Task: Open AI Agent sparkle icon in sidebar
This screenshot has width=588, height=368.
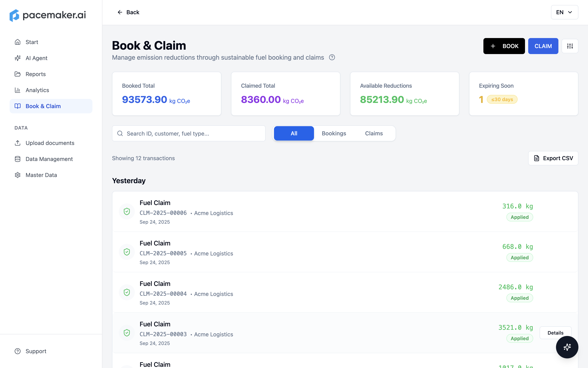Action: click(x=18, y=58)
